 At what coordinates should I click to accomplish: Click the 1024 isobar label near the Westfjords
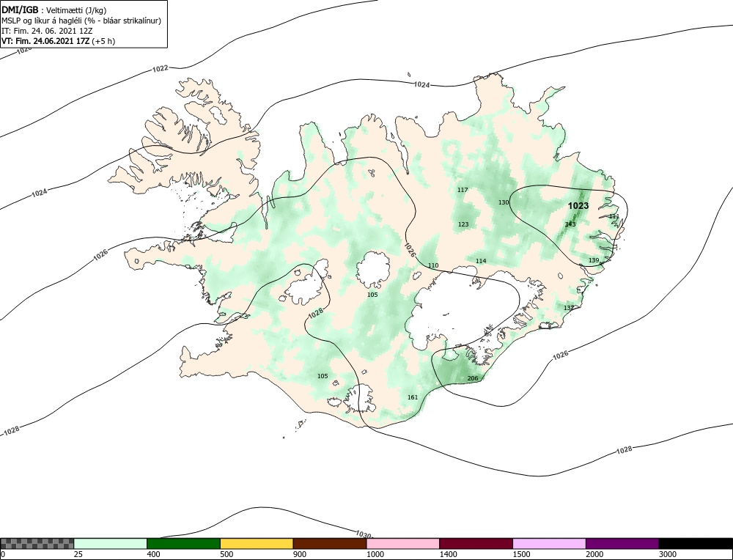40,192
